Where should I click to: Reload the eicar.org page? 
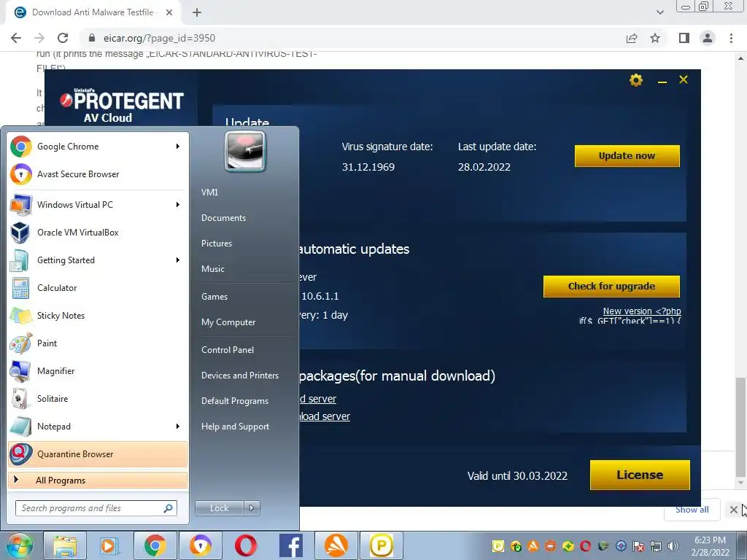click(63, 38)
